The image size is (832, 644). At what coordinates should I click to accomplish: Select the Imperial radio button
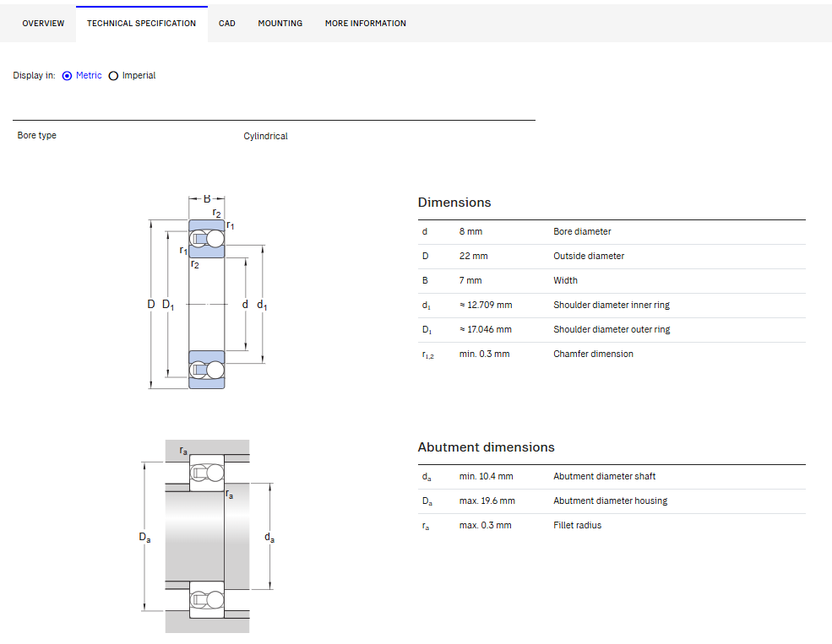point(113,76)
